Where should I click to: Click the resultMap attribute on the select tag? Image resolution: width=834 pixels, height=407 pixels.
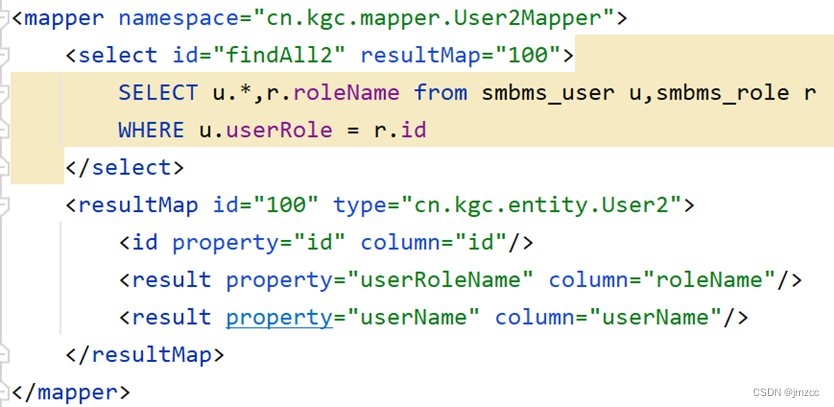click(x=420, y=55)
